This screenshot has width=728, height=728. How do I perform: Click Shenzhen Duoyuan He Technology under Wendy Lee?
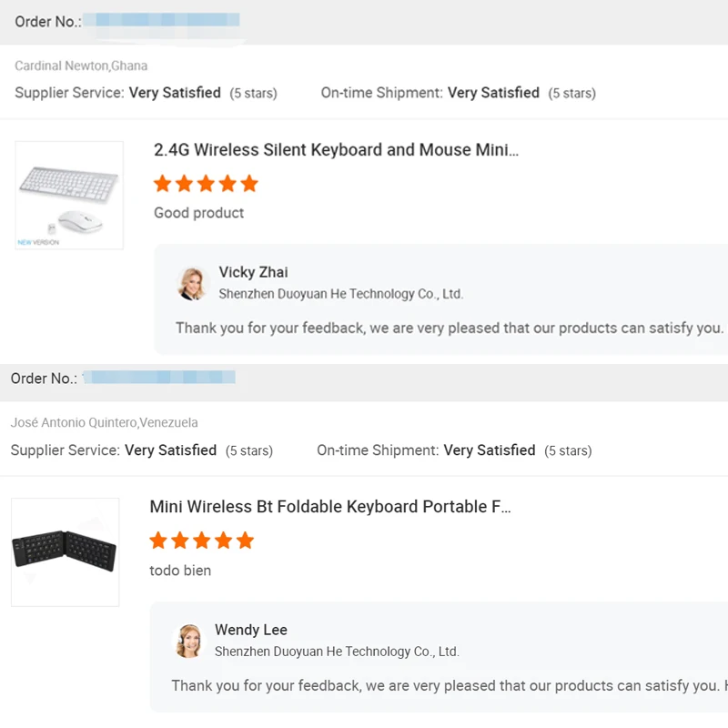tap(337, 652)
